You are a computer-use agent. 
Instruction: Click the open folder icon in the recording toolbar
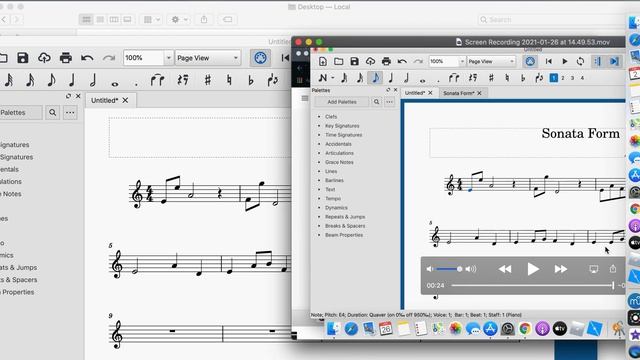click(338, 61)
